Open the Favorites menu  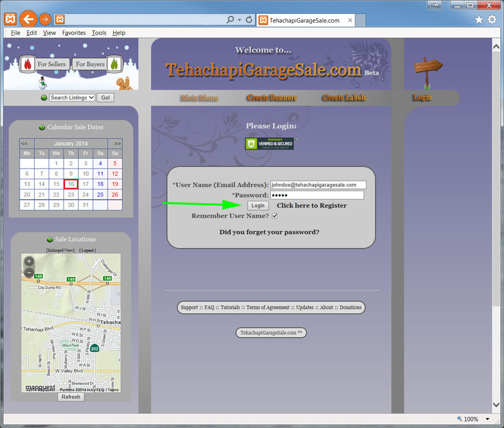74,33
